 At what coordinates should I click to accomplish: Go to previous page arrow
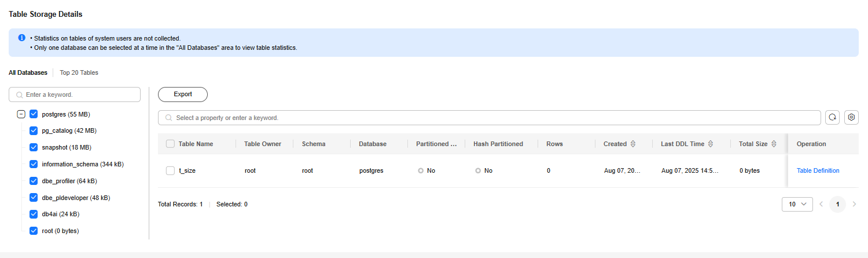[x=821, y=204]
